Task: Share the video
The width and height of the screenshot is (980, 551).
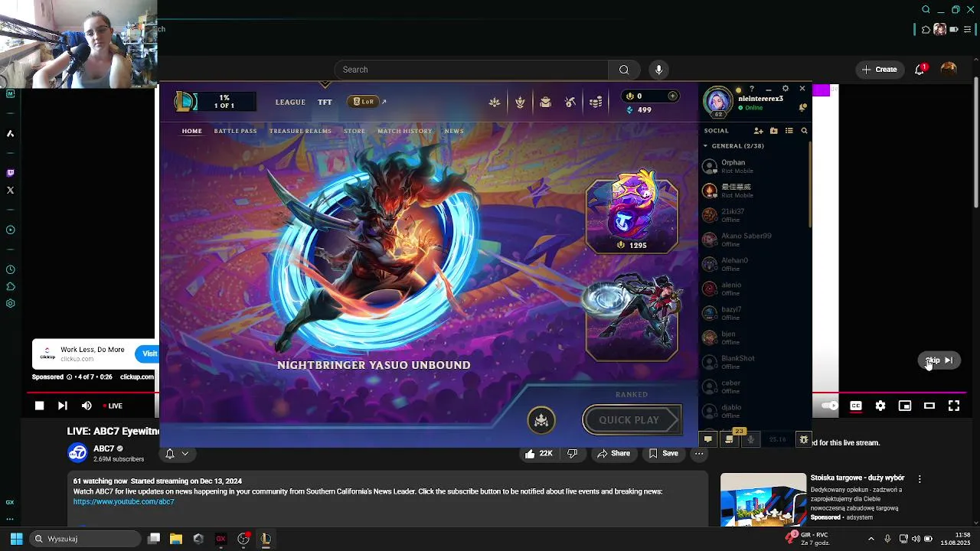Action: [613, 454]
